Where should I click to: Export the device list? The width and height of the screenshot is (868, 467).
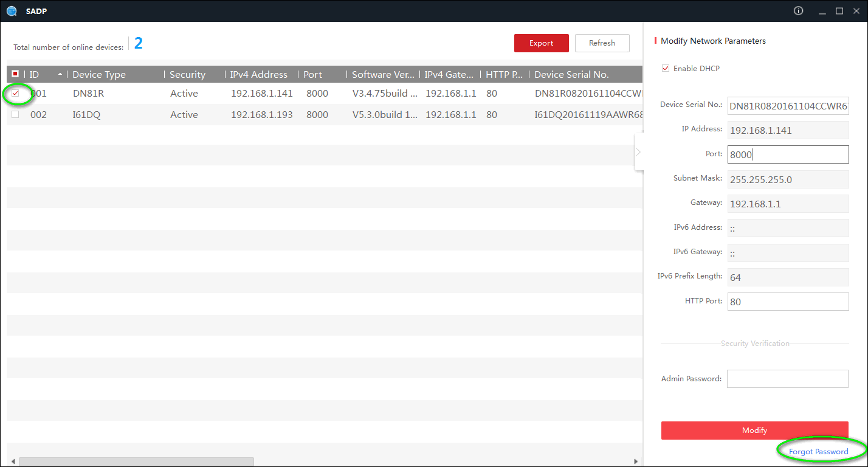click(x=541, y=43)
